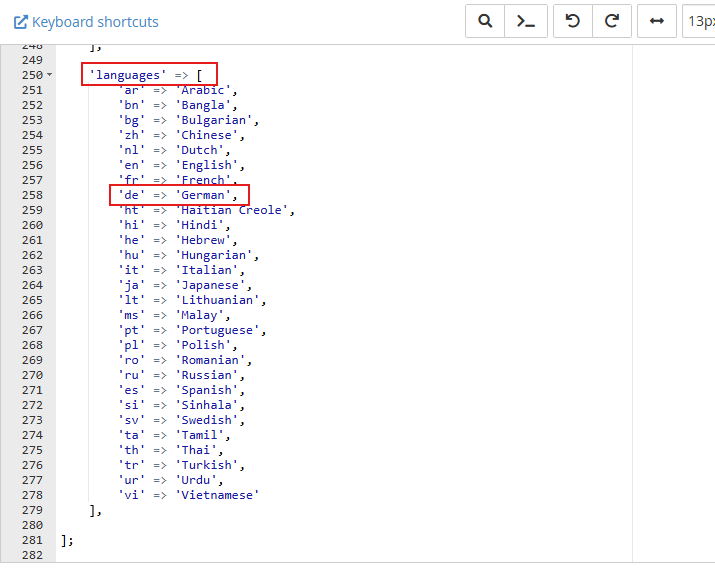
Task: Toggle line wrap with double-arrow icon
Action: click(x=657, y=21)
